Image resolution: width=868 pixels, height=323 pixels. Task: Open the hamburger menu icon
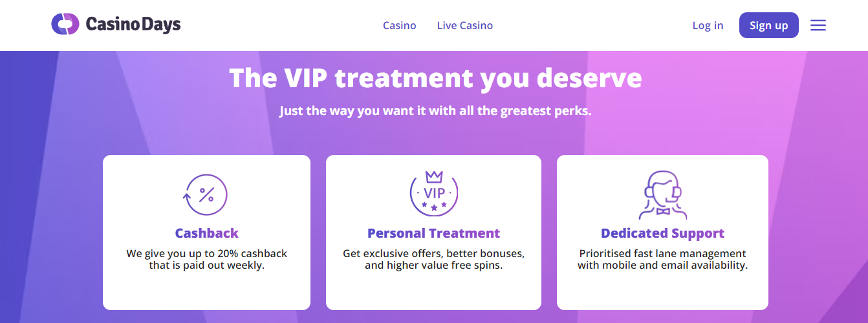coord(818,25)
